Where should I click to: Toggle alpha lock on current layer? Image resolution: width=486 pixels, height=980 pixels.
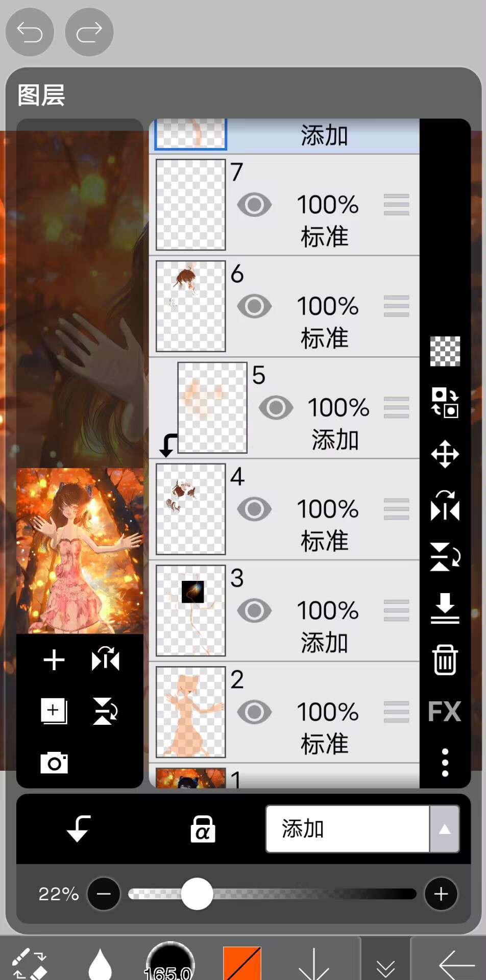pos(203,828)
